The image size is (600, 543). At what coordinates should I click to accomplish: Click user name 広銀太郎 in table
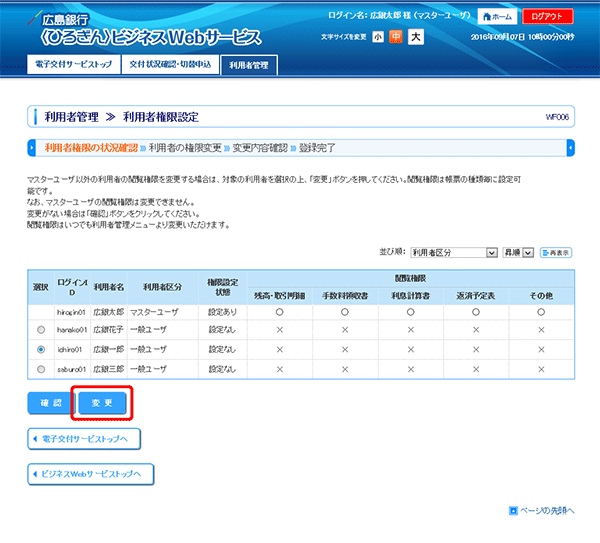(x=109, y=312)
